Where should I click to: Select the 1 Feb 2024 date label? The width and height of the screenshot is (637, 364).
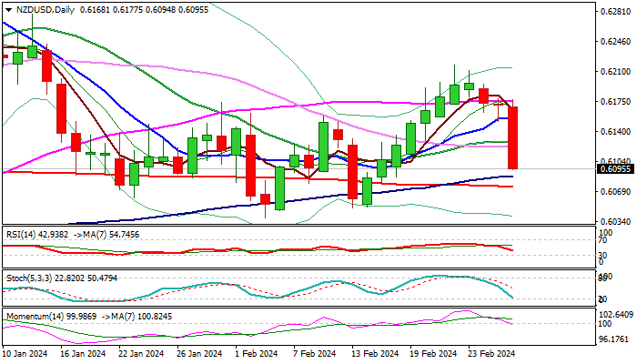point(257,353)
